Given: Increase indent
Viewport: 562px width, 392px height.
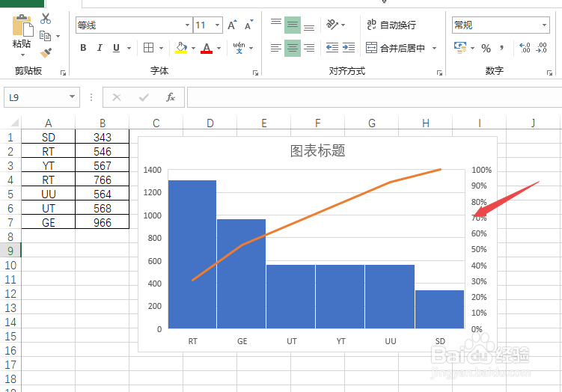Looking at the screenshot, I should [349, 48].
